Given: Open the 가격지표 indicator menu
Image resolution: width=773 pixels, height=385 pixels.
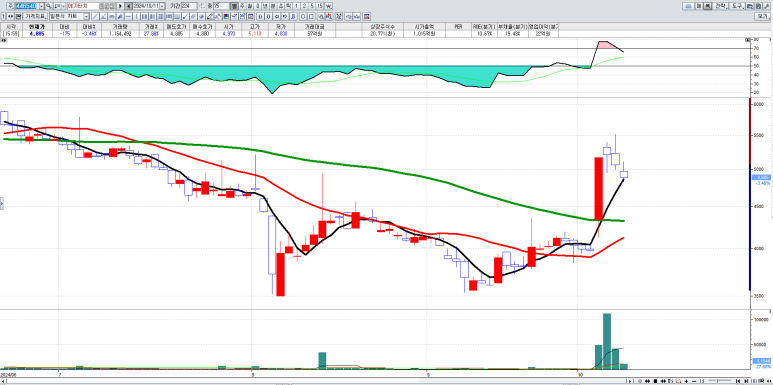Looking at the screenshot, I should pos(35,16).
